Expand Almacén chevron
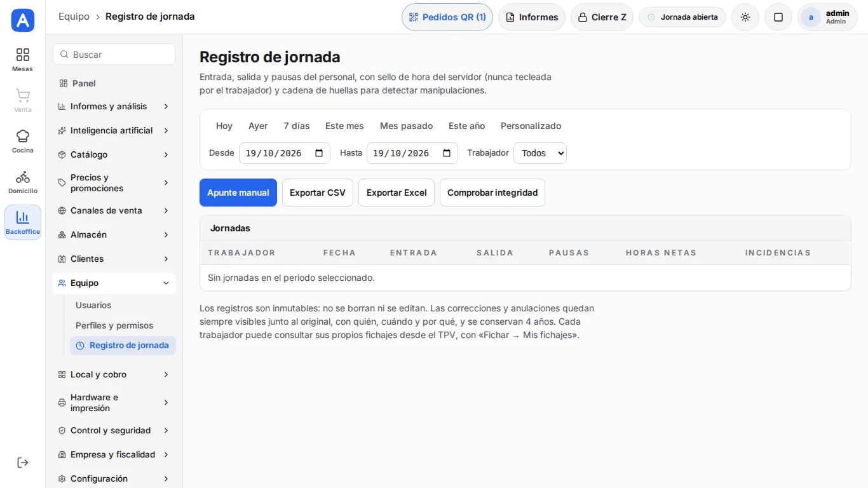Image resolution: width=868 pixels, height=488 pixels. (x=166, y=234)
